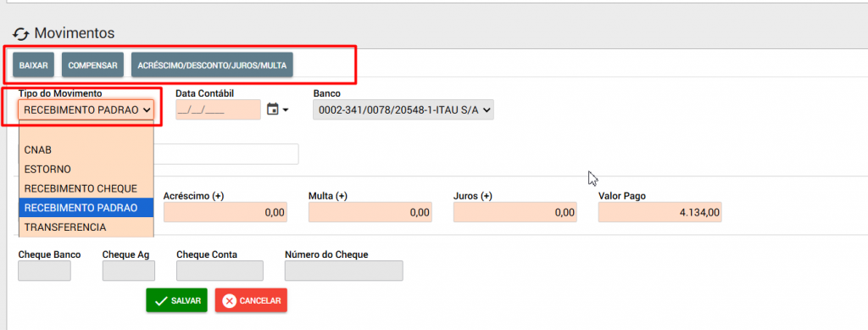868x330 pixels.
Task: Click the Juros (+) input field
Action: [515, 212]
